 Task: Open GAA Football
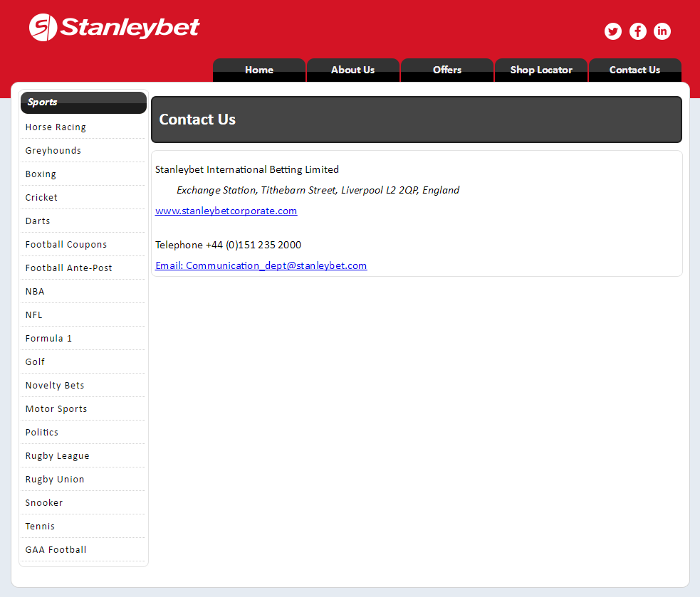(x=83, y=550)
